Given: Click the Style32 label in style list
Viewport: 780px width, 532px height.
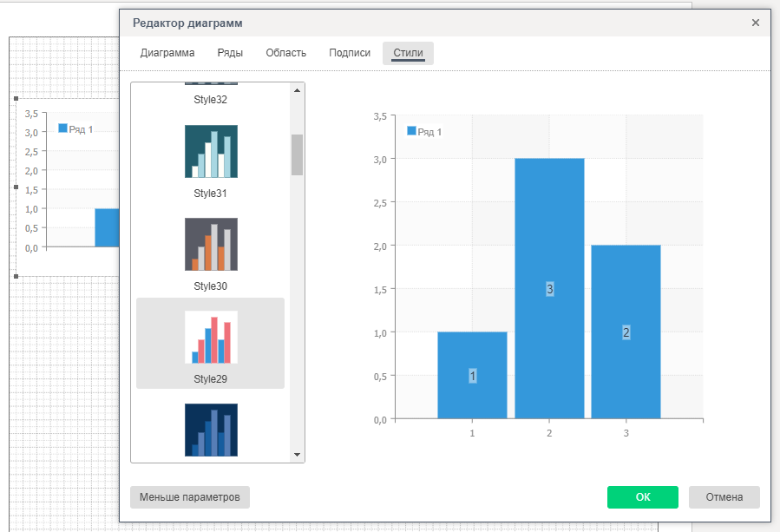Looking at the screenshot, I should coord(210,100).
